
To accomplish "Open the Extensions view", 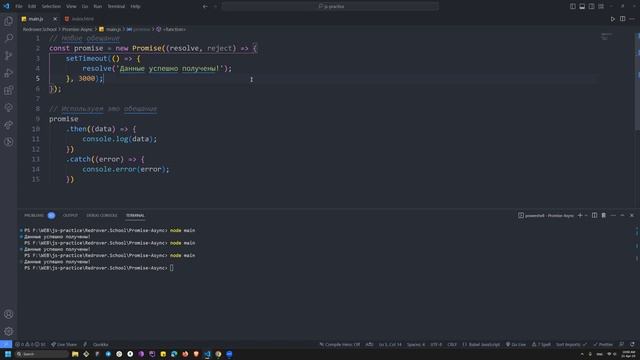I will pos(9,90).
